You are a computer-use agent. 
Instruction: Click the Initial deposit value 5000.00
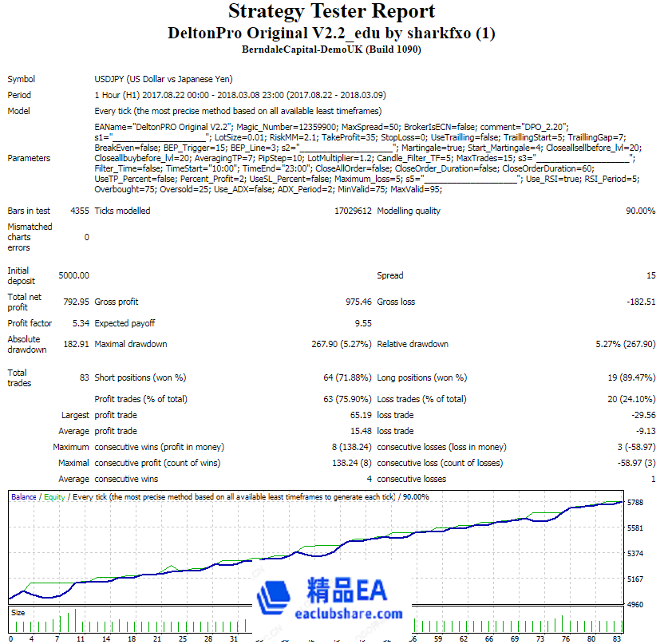(73, 276)
